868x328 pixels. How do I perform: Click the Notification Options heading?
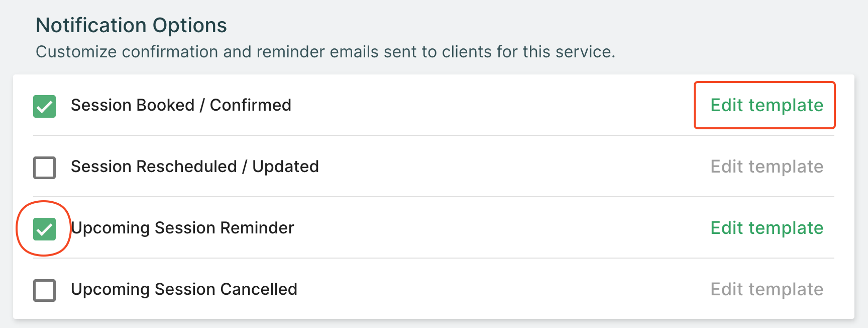point(131,25)
